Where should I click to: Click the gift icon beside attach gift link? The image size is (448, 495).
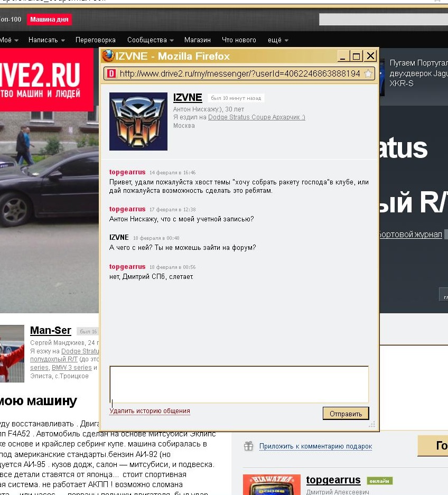pos(248,446)
